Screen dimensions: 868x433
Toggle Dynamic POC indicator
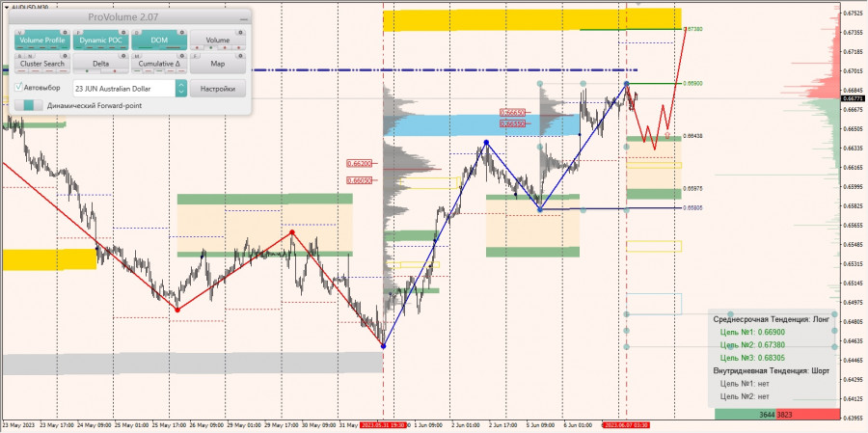100,40
